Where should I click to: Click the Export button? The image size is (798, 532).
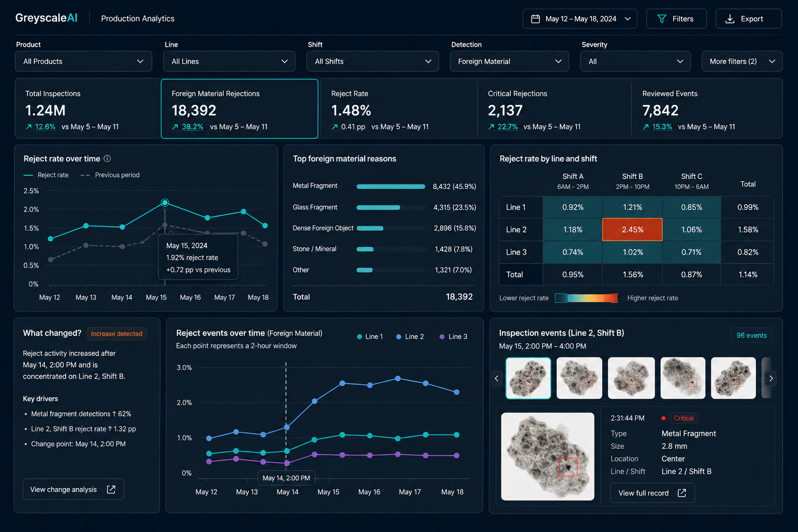pos(749,19)
